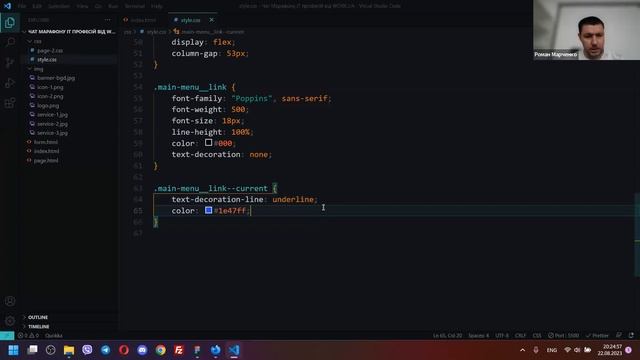Open the Edit menu
This screenshot has height=360, width=640.
[37, 6]
